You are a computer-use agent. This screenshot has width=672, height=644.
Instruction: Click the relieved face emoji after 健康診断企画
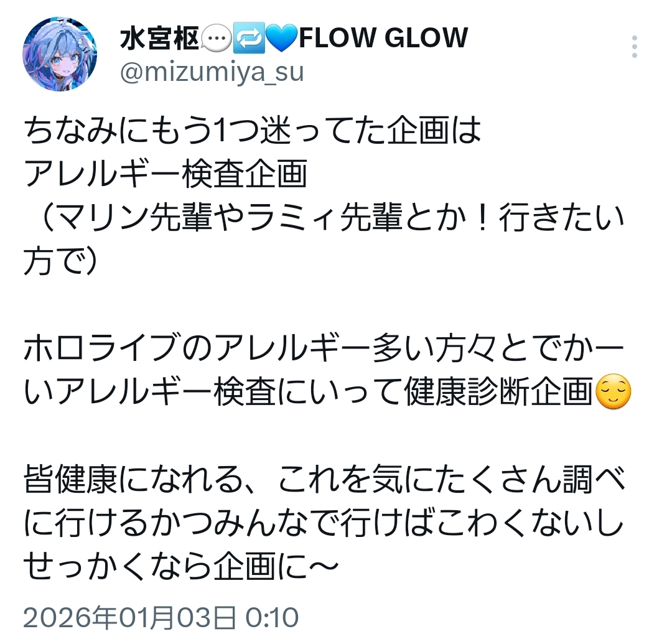tap(614, 391)
